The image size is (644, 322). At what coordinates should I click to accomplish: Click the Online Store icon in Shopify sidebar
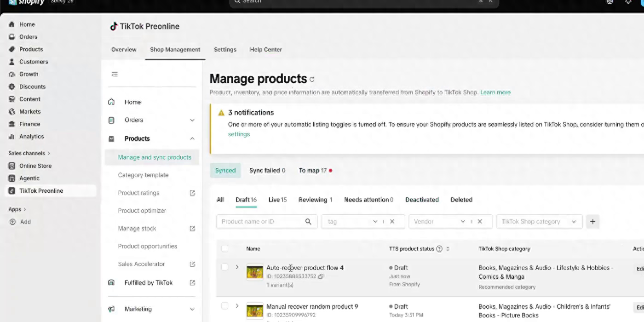(12, 166)
